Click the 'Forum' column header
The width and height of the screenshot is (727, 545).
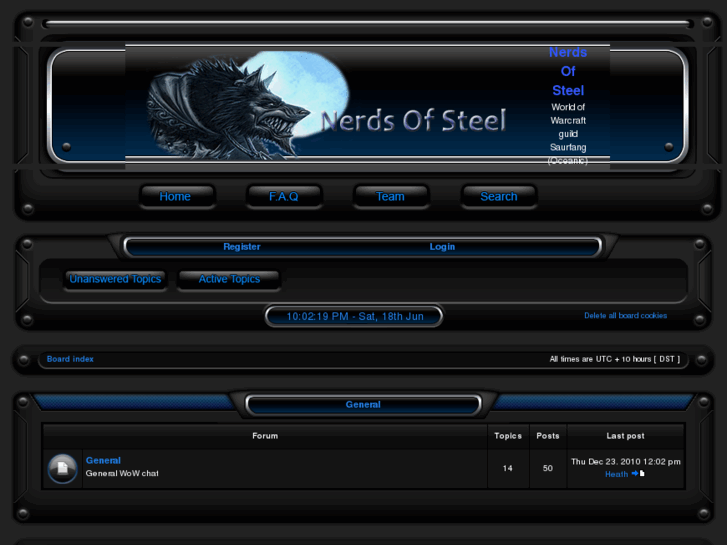(x=265, y=436)
